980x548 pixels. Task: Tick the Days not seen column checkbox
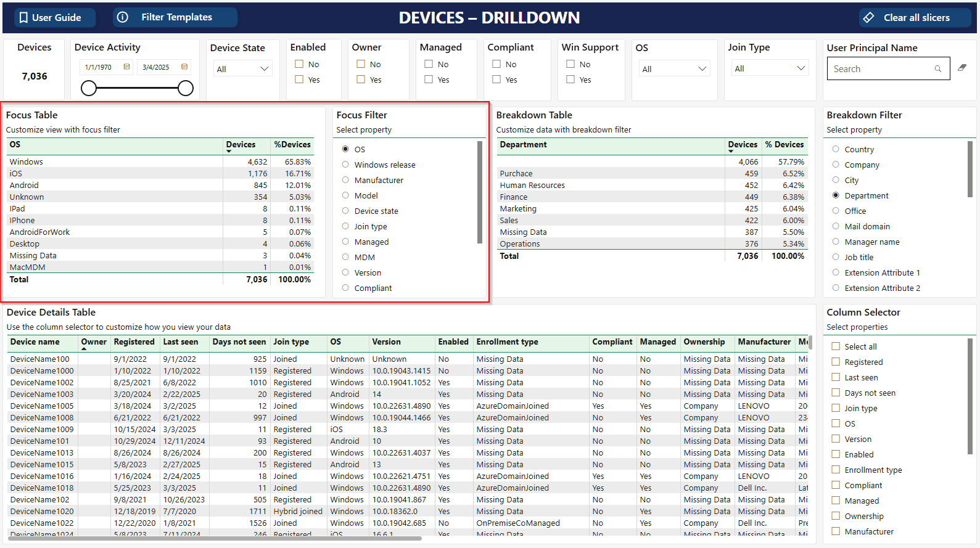836,393
